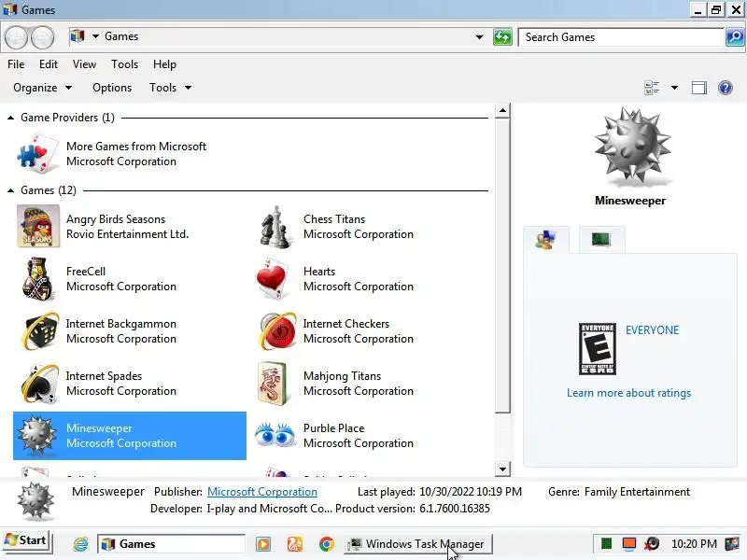Switch to the ratings tab in preview

click(546, 240)
